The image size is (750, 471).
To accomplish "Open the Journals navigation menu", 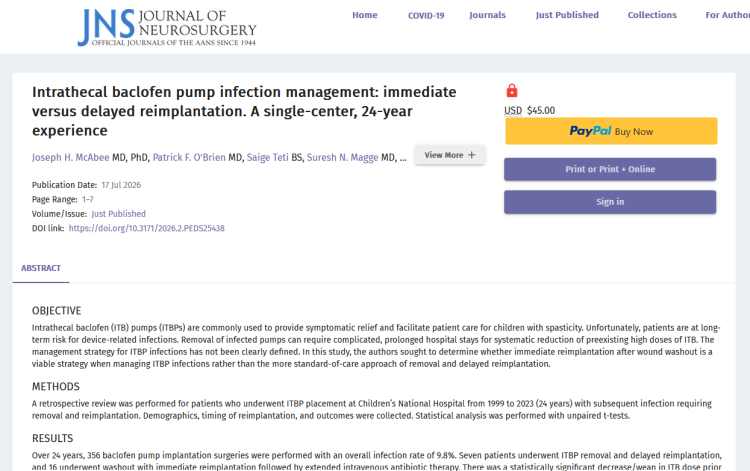I will (x=487, y=15).
